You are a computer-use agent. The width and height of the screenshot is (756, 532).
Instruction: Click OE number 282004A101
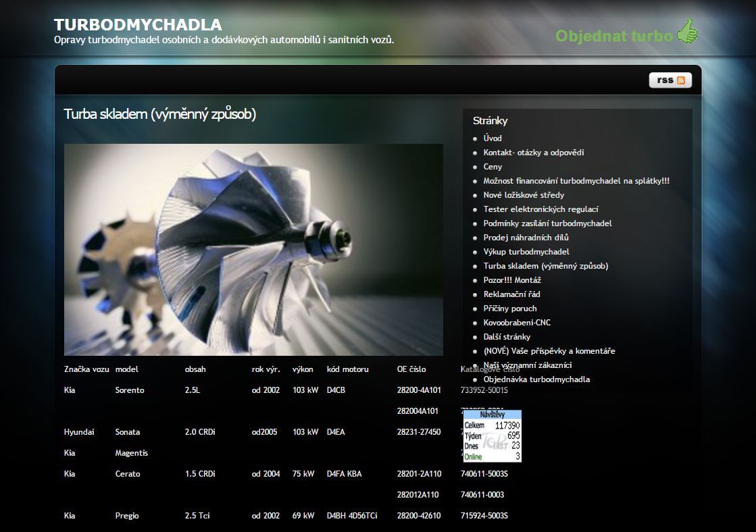(418, 411)
